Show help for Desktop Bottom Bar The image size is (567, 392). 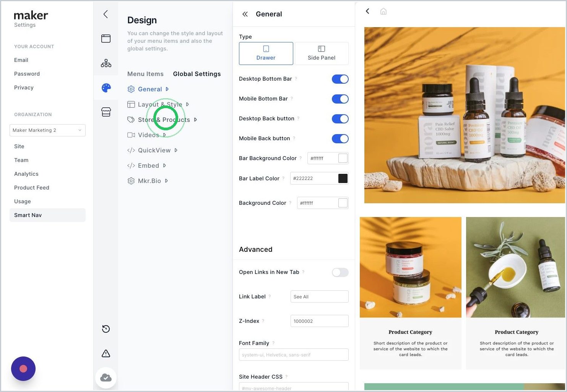click(296, 79)
